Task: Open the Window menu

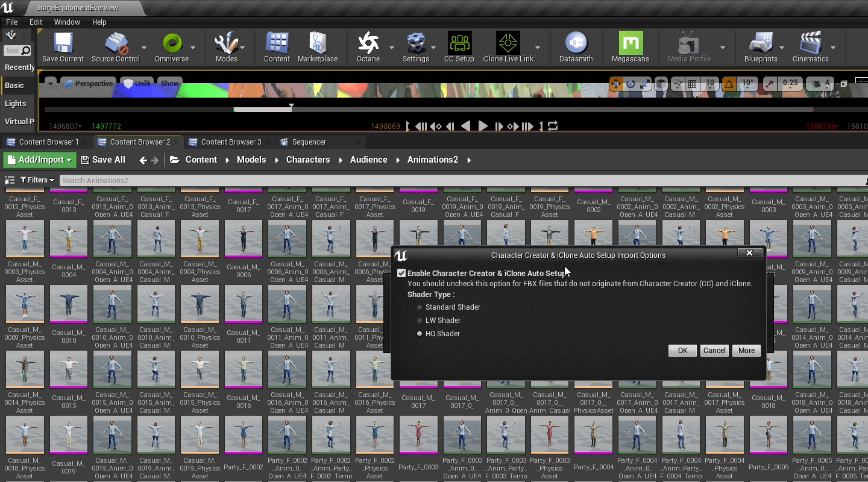Action: click(x=67, y=22)
